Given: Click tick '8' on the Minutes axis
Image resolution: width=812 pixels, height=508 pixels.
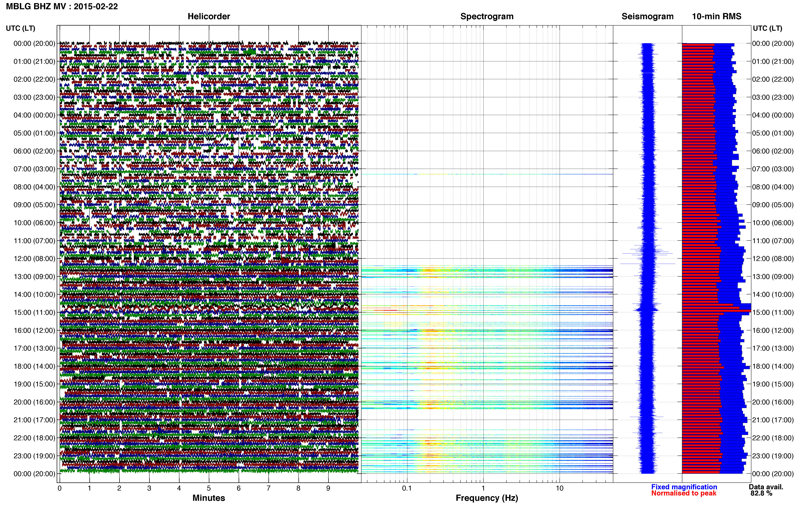Looking at the screenshot, I should pos(298,488).
